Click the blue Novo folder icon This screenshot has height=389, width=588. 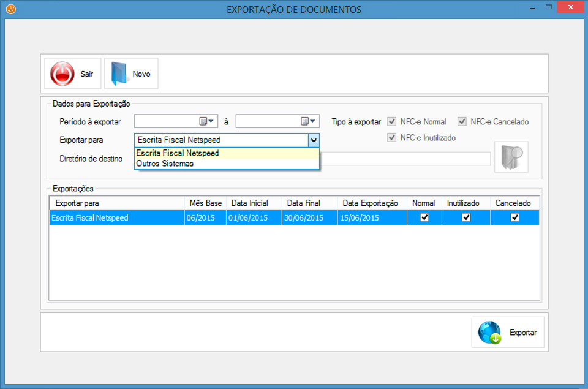(x=119, y=74)
